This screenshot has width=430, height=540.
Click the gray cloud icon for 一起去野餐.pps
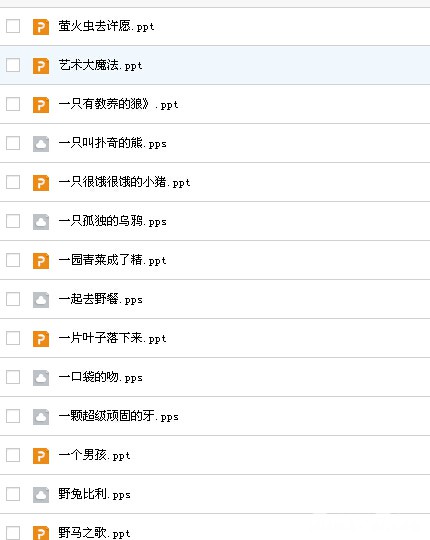point(41,299)
